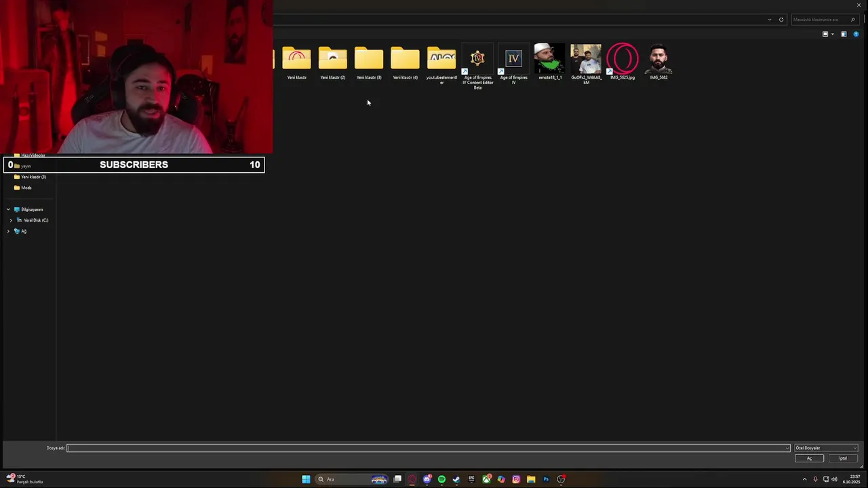Open the Windows Start menu
The image size is (868, 488).
306,479
